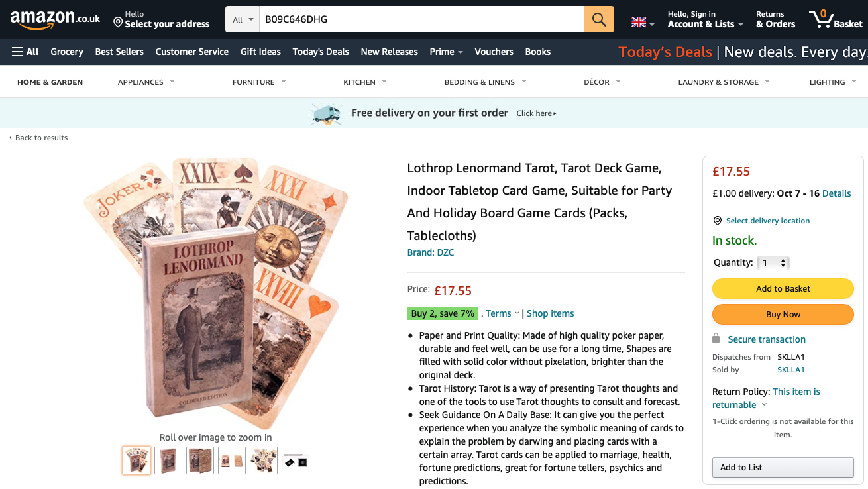
Task: Expand the returnable policy chevron
Action: click(764, 405)
